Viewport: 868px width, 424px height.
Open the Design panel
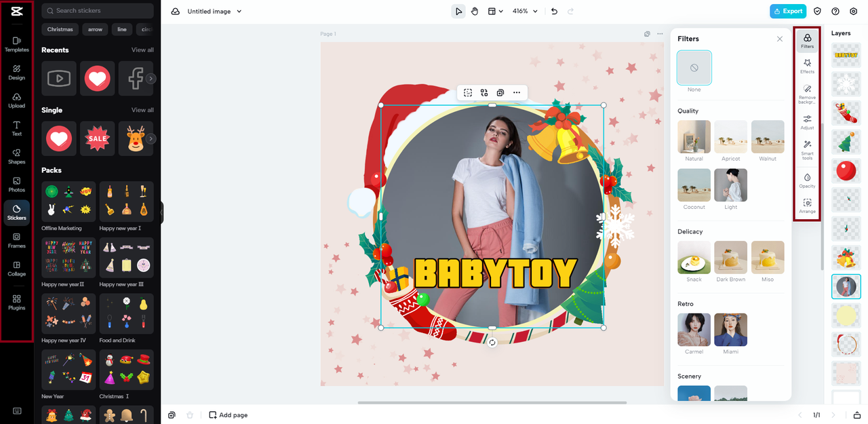(16, 73)
